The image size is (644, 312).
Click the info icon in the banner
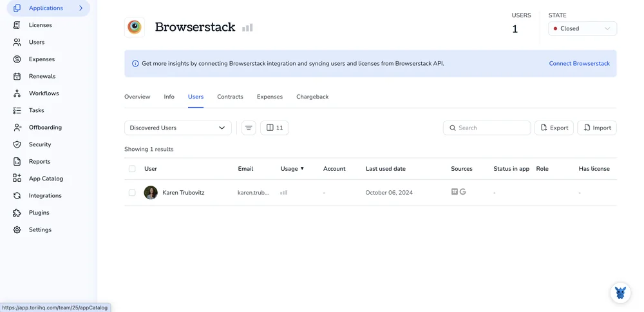pos(135,64)
